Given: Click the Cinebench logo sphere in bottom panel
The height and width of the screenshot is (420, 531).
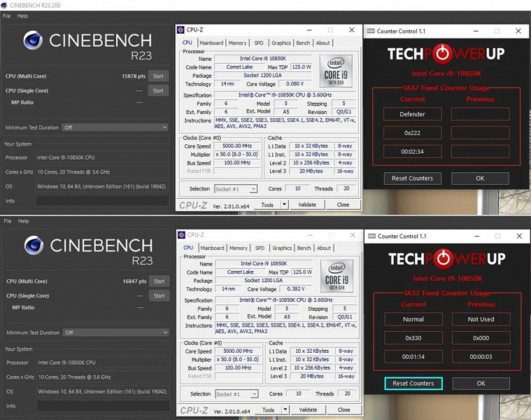Looking at the screenshot, I should pyautogui.click(x=34, y=245).
